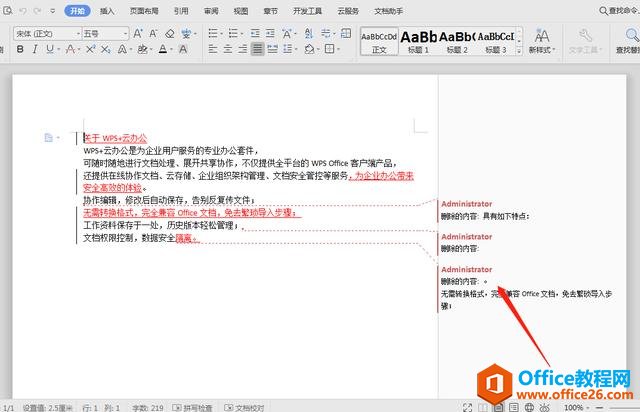This screenshot has width=640, height=412.
Task: Click the 拼写检查 status bar item
Action: [192, 408]
